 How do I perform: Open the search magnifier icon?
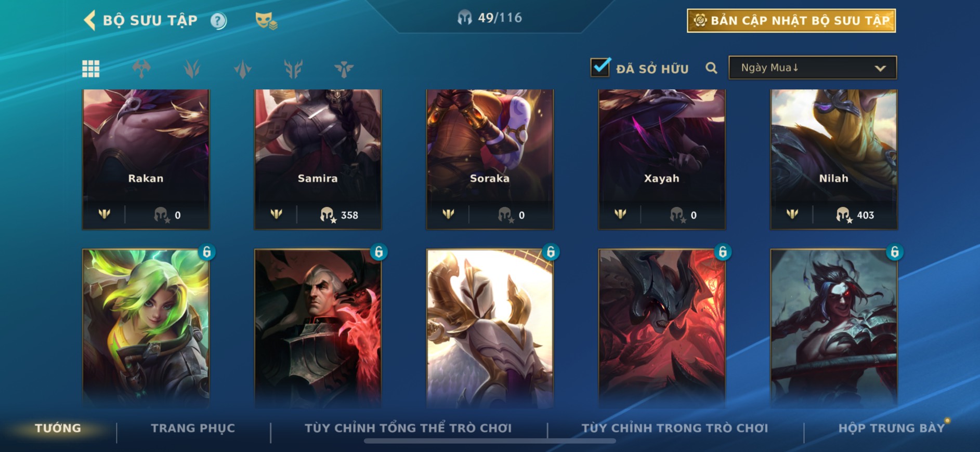pos(711,68)
